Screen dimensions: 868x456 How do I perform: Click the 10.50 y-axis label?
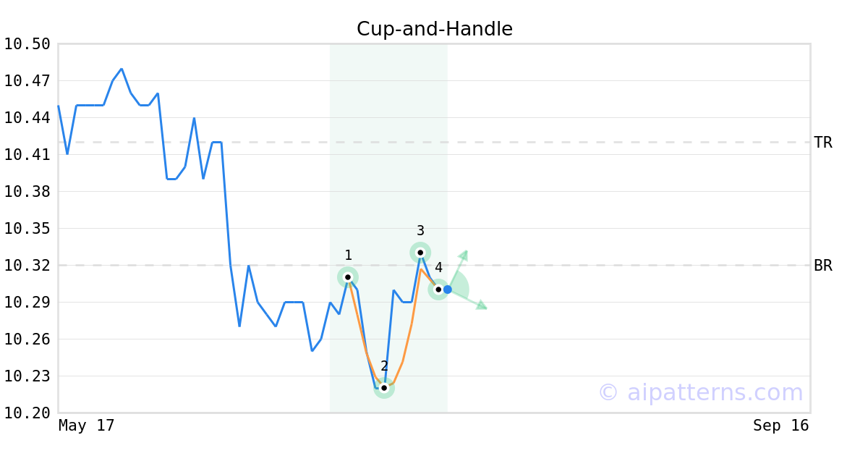click(27, 44)
